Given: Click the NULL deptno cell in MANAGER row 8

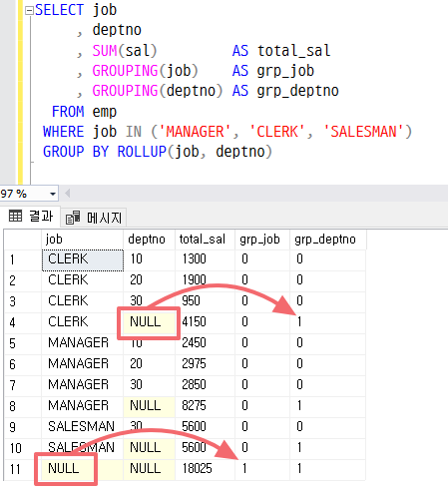Looking at the screenshot, I should point(149,406).
